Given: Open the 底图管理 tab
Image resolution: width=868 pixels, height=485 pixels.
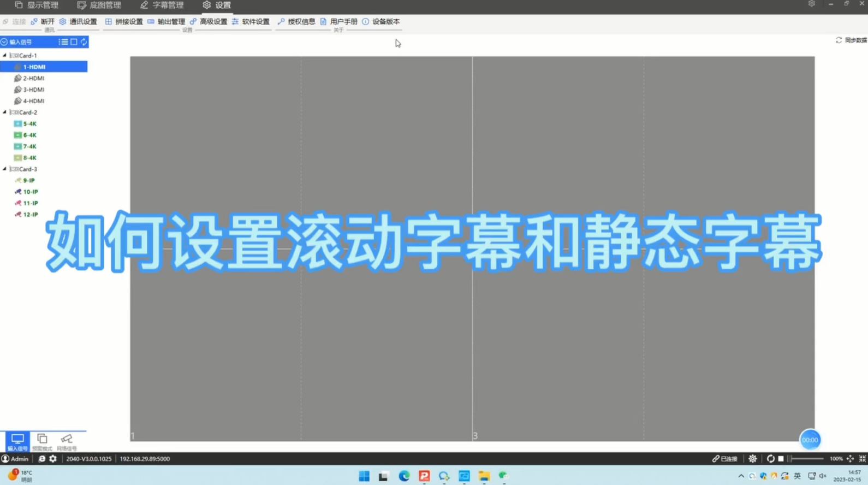Looking at the screenshot, I should click(x=99, y=5).
